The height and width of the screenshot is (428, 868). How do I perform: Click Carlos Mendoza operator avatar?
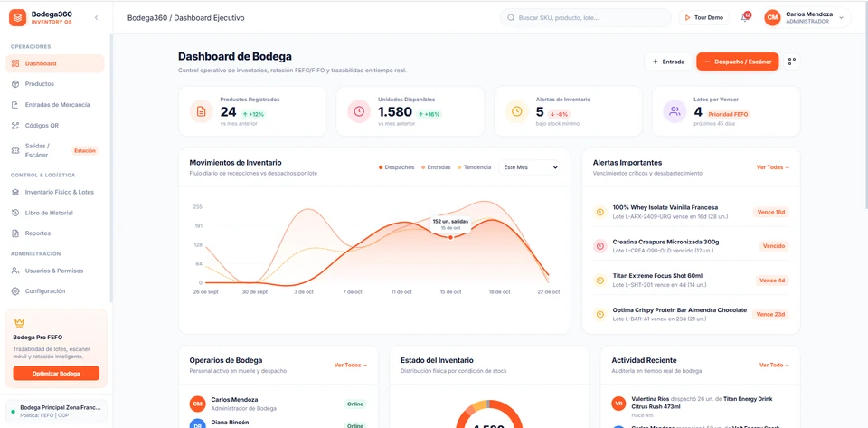pos(197,404)
